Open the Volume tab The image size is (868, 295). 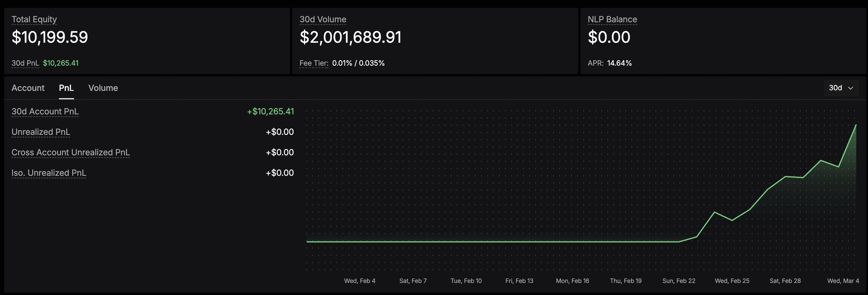pyautogui.click(x=103, y=88)
